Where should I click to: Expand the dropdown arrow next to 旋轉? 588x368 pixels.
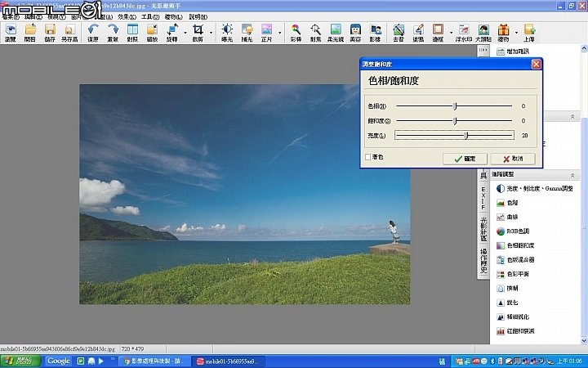pyautogui.click(x=184, y=33)
